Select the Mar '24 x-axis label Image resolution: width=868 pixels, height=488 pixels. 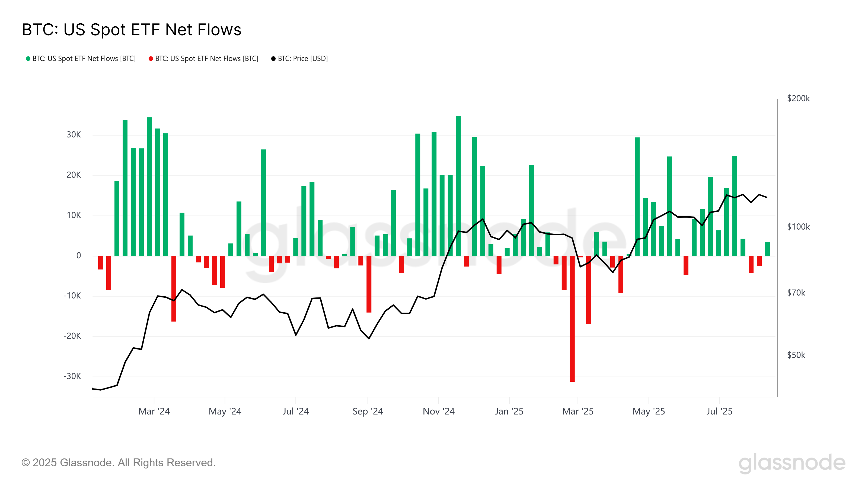(x=154, y=411)
